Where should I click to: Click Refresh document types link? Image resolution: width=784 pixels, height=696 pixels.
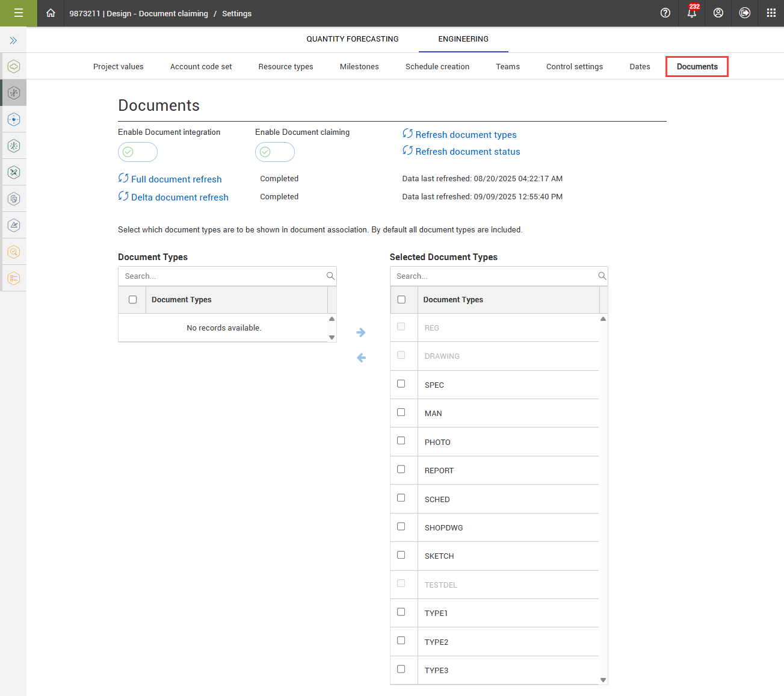[465, 135]
